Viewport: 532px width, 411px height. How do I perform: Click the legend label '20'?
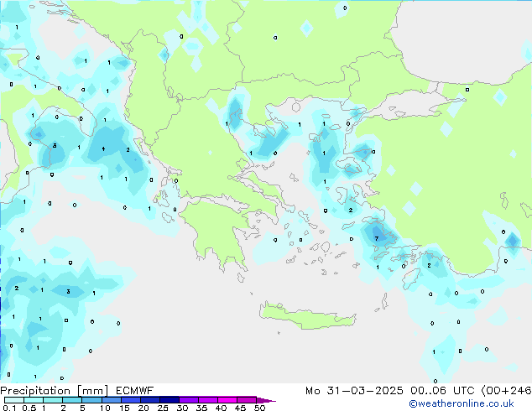143,408
